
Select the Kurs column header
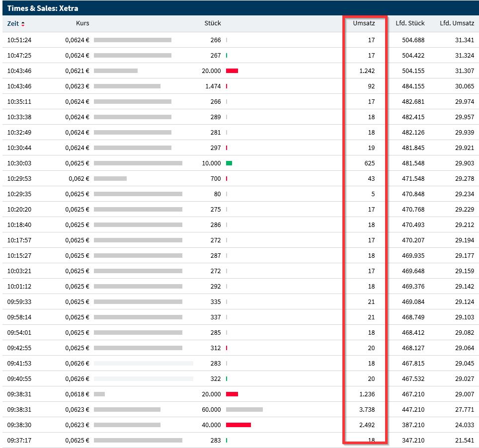point(82,23)
